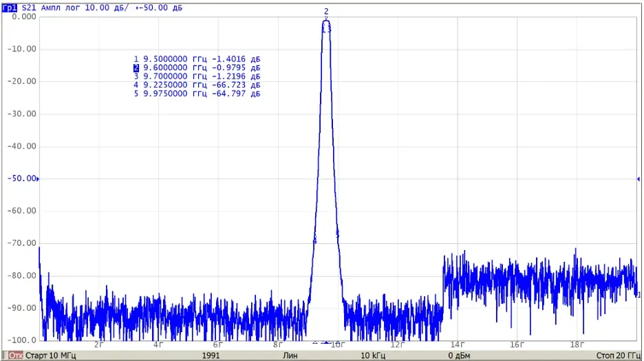The height and width of the screenshot is (361, 644).
Task: Open the Ампл лог format field
Action: pos(61,8)
